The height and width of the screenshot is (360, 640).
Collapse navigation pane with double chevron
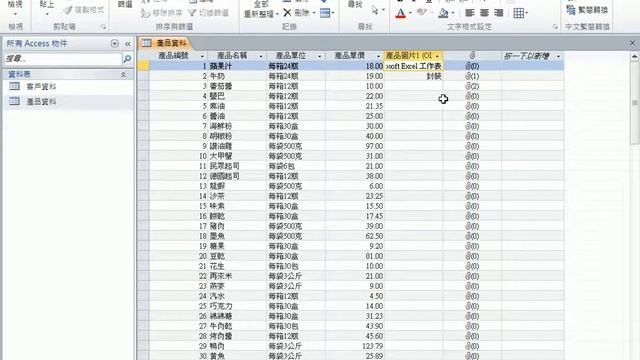(x=128, y=44)
